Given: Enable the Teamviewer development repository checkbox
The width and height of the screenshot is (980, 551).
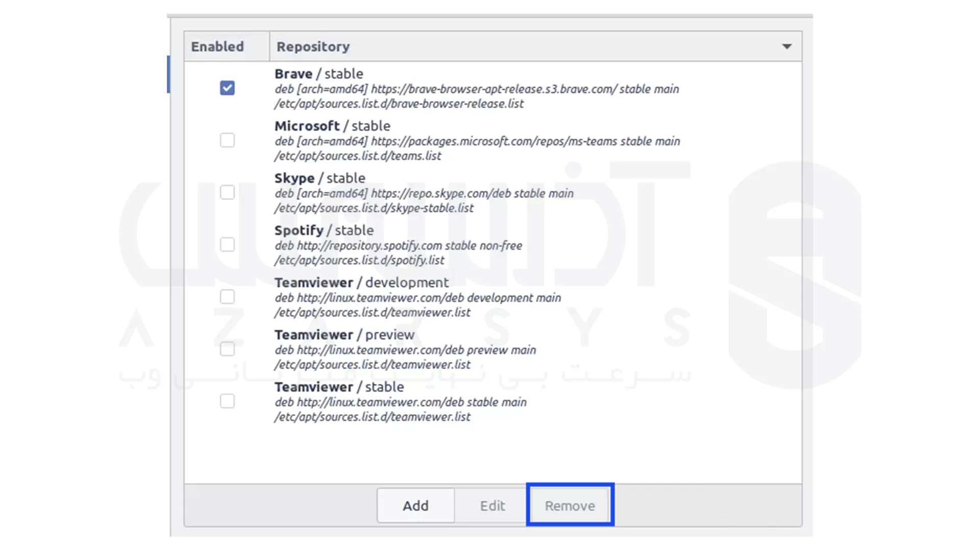Looking at the screenshot, I should point(227,296).
